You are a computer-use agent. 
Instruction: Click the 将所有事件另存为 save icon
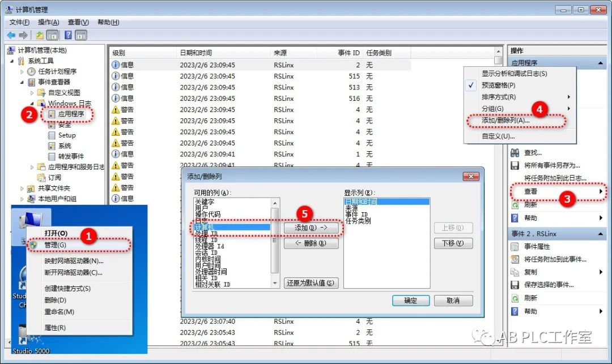click(x=516, y=165)
